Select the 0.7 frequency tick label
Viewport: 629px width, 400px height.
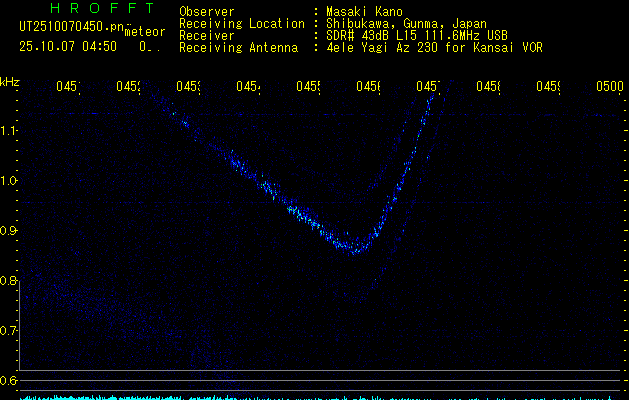(x=9, y=331)
